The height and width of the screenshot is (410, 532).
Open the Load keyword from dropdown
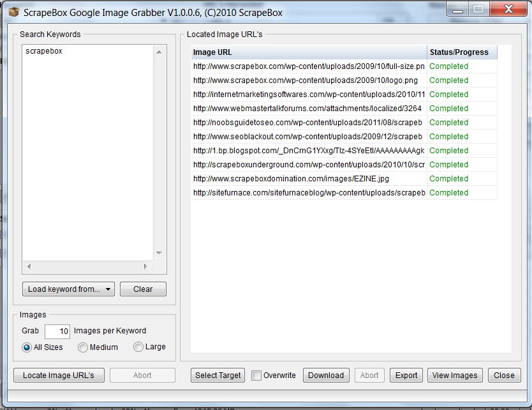(68, 289)
